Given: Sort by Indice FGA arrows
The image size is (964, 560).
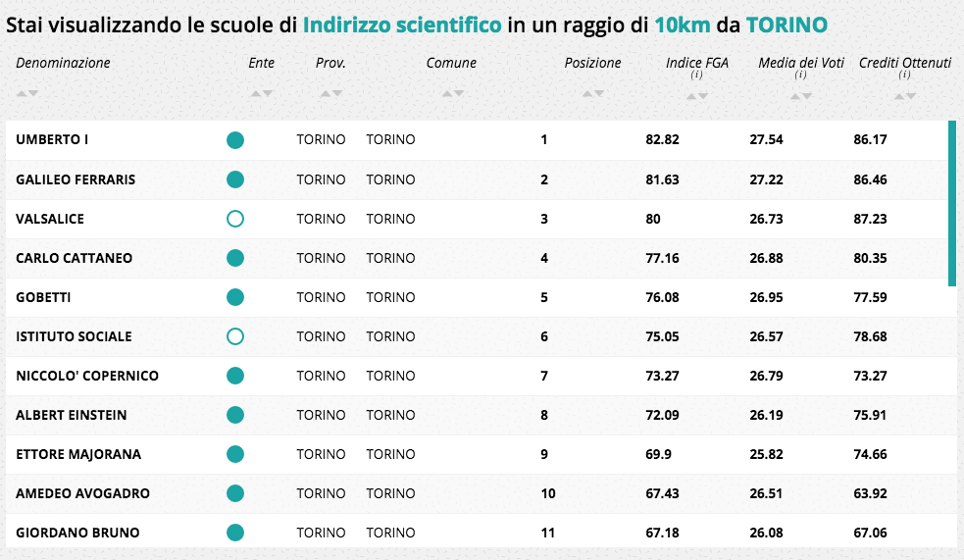Looking at the screenshot, I should (x=697, y=96).
